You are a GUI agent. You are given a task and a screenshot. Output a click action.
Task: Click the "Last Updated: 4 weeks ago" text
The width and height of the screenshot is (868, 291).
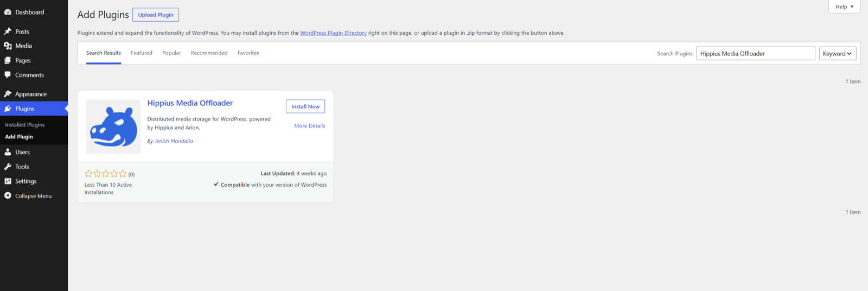[293, 174]
